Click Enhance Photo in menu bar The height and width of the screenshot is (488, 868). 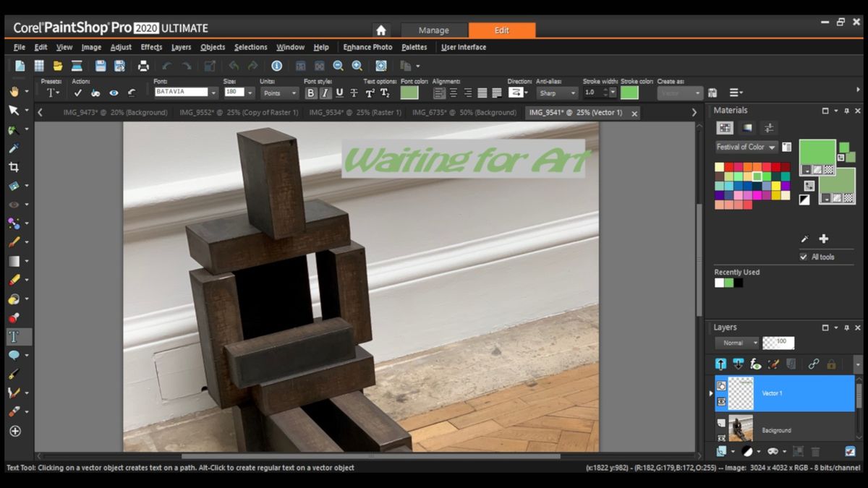[x=367, y=47]
